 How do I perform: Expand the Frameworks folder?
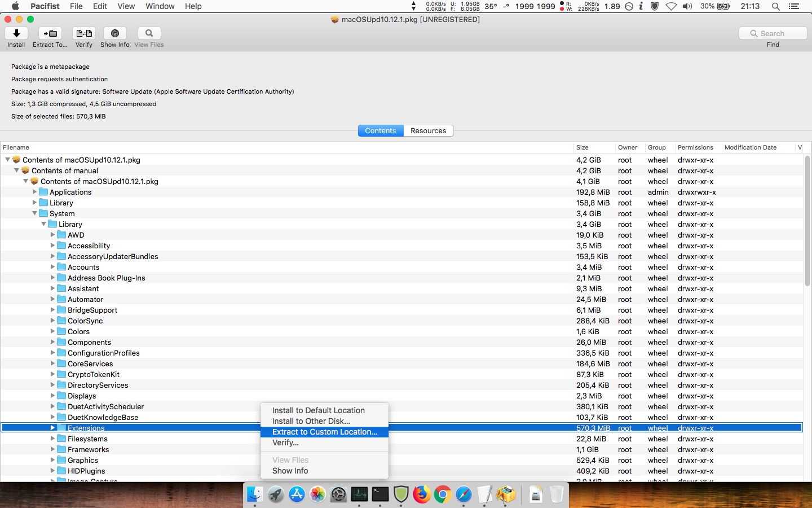click(52, 449)
